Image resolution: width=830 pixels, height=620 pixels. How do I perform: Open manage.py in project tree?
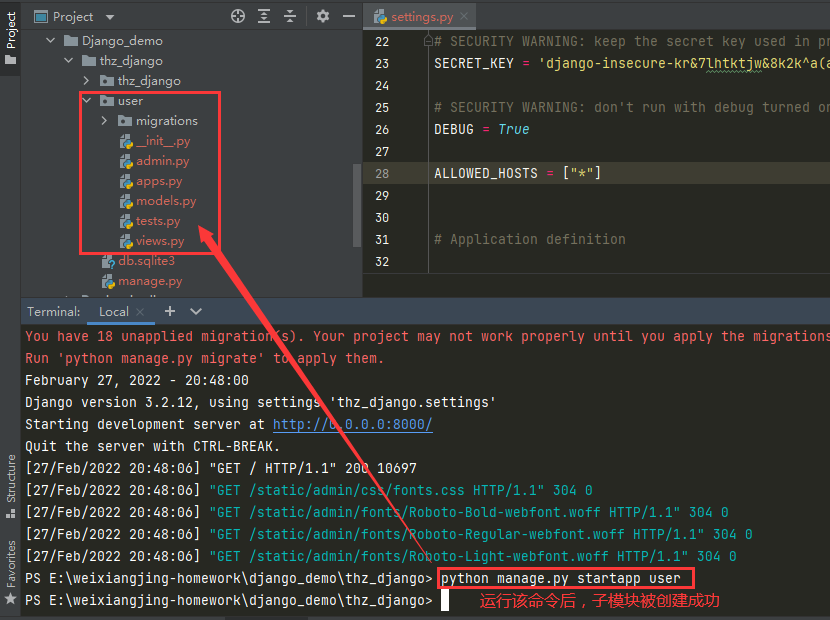150,281
